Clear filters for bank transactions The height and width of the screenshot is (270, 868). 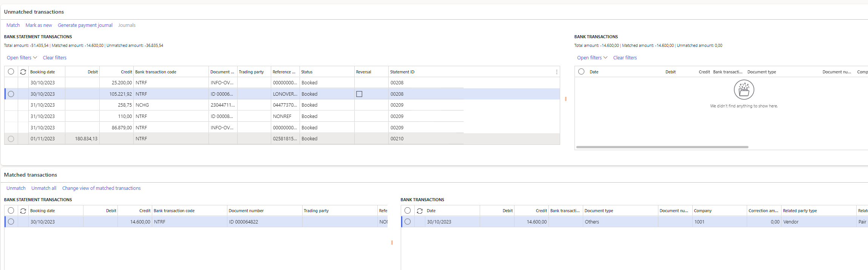click(x=625, y=57)
